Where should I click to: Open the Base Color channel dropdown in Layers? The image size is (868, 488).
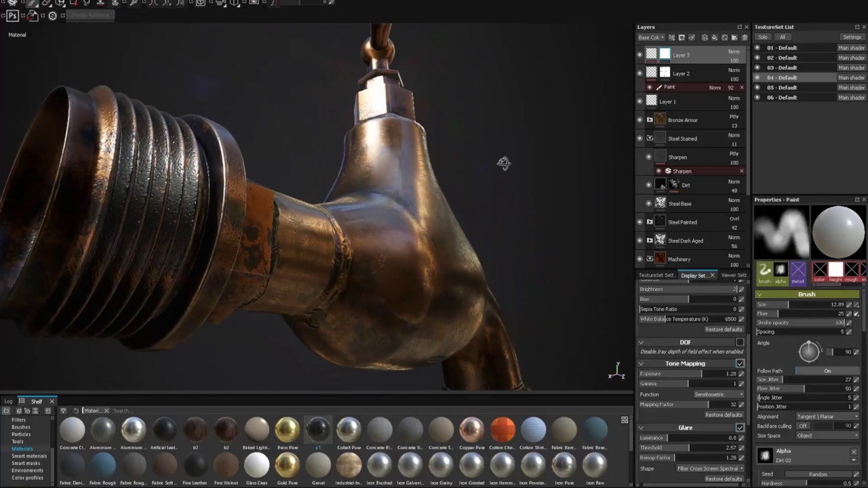(651, 37)
